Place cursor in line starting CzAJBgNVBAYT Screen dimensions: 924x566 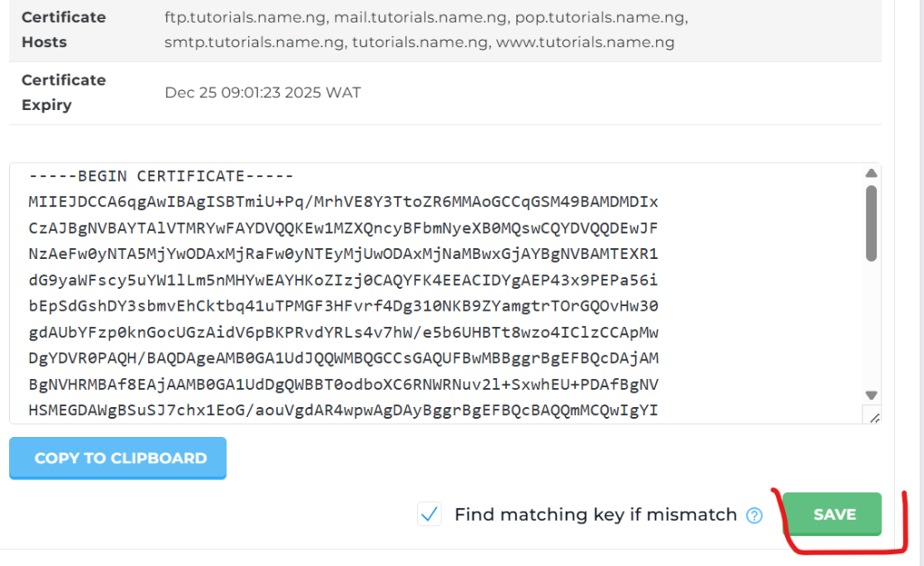(x=343, y=227)
